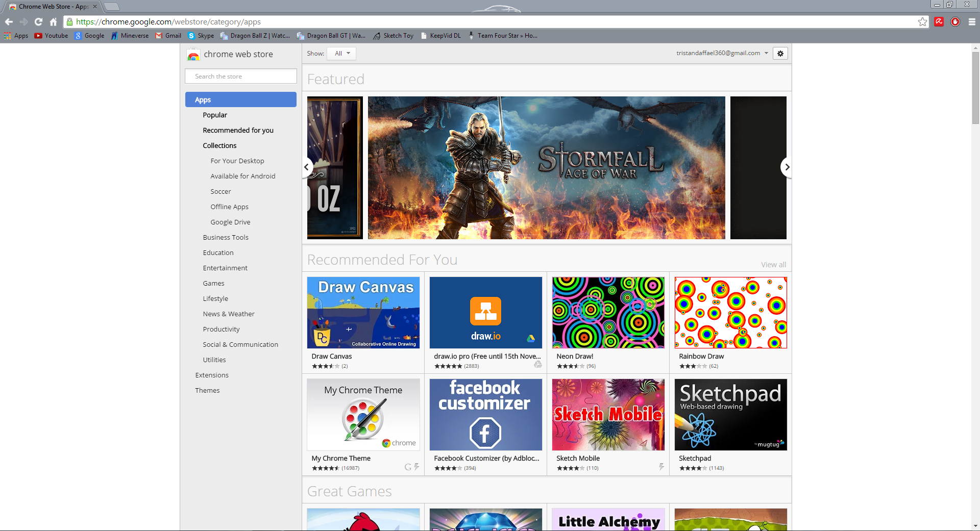Image resolution: width=980 pixels, height=531 pixels.
Task: Open Recommended for you in sidebar
Action: (238, 130)
